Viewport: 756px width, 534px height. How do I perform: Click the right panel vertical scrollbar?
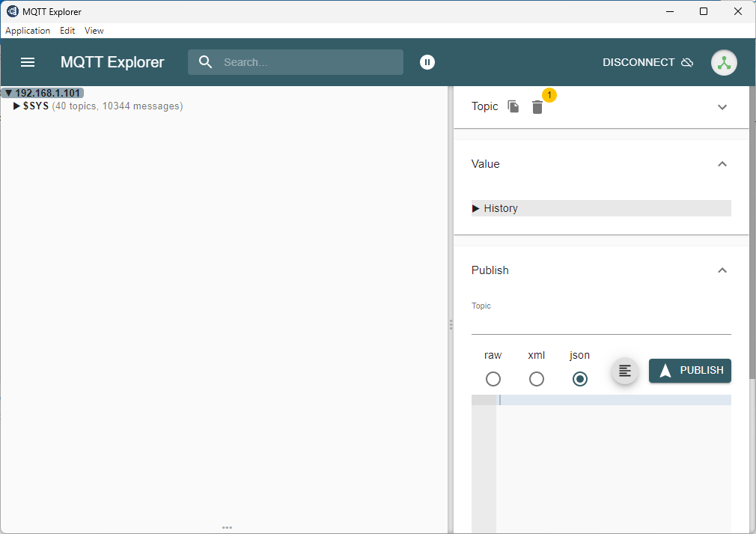click(x=752, y=233)
